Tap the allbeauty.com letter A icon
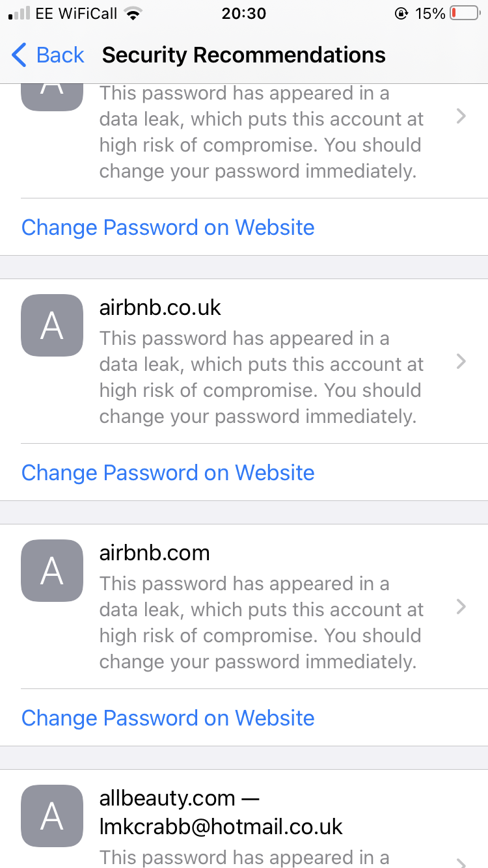The image size is (488, 868). click(x=52, y=816)
